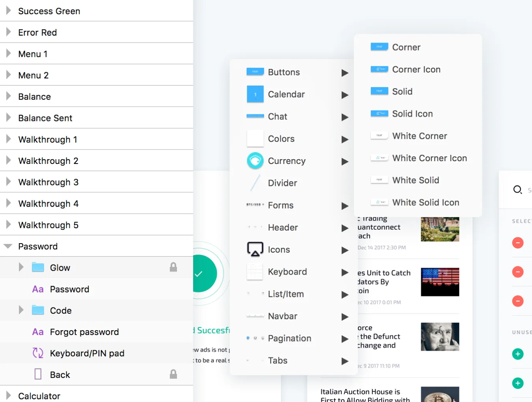Click the Buttons symbol preview icon
Image resolution: width=532 pixels, height=402 pixels.
click(255, 72)
